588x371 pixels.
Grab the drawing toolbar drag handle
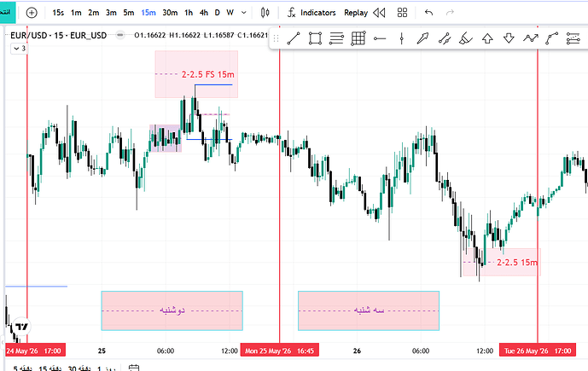coord(277,38)
